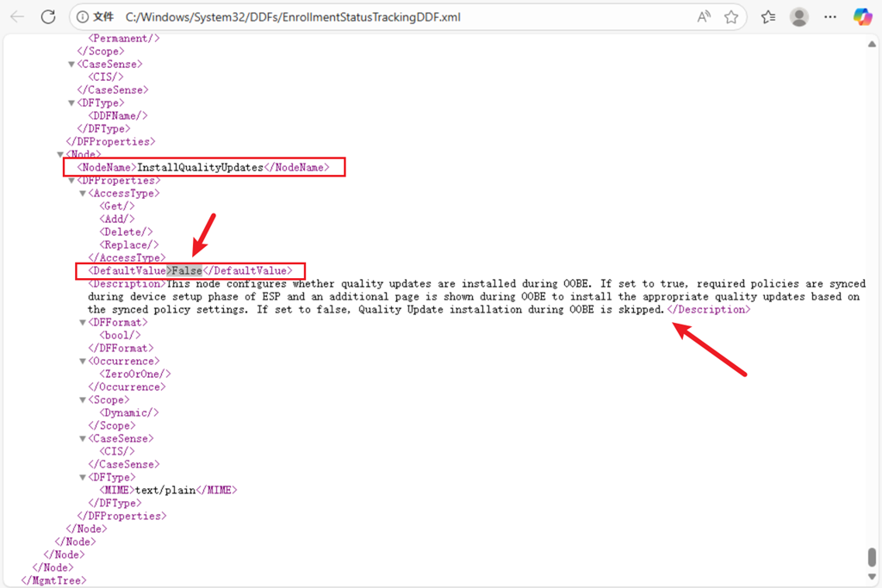This screenshot has width=882, height=588.
Task: Click the Read aloud icon
Action: [704, 17]
